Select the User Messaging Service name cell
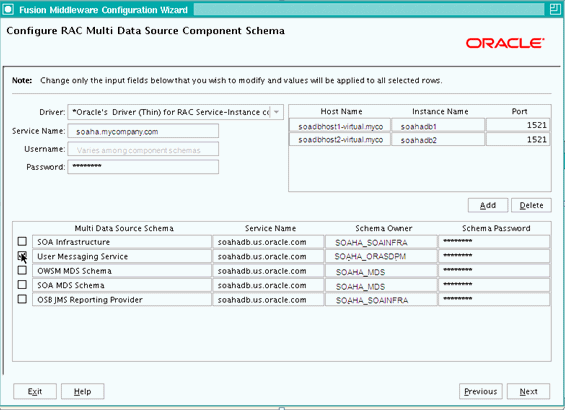The width and height of the screenshot is (565, 410). coord(122,256)
